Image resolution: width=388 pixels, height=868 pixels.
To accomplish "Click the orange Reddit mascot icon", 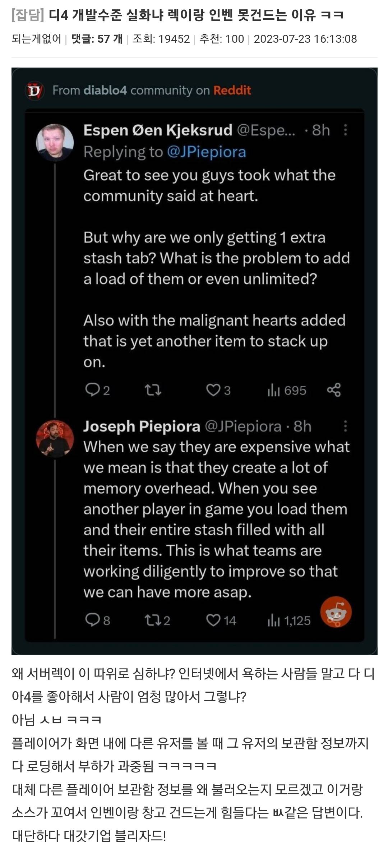I will click(336, 613).
